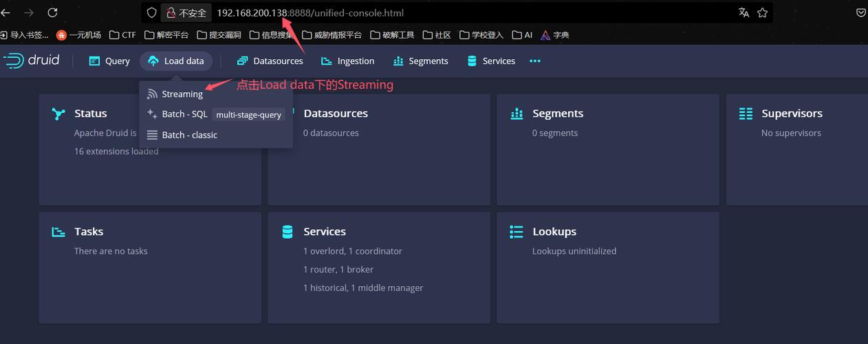Open the Supervisors card
The height and width of the screenshot is (344, 868).
click(x=797, y=150)
